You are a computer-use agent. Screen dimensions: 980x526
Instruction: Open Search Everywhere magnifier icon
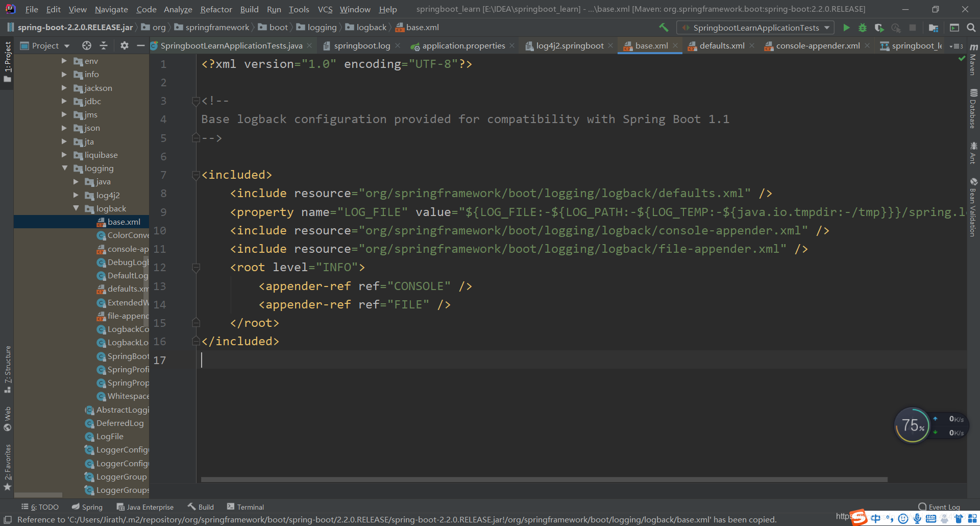pyautogui.click(x=971, y=28)
